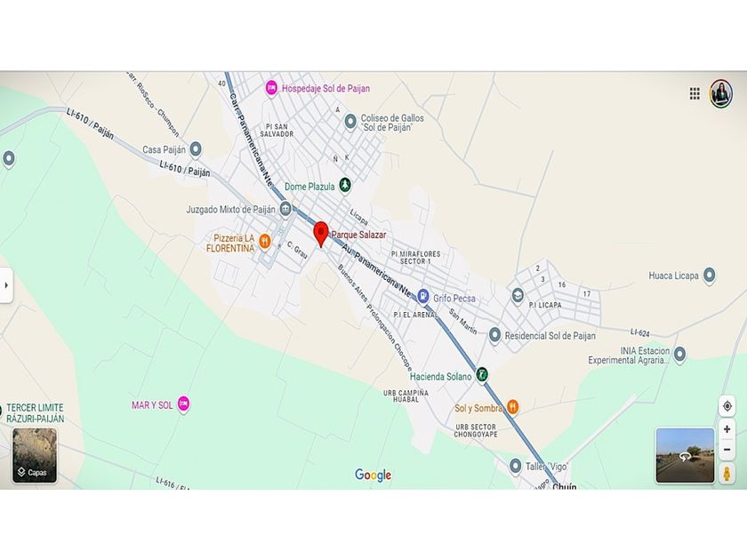Select the Huaca Licapa place marker
This screenshot has width=747, height=560.
point(709,275)
